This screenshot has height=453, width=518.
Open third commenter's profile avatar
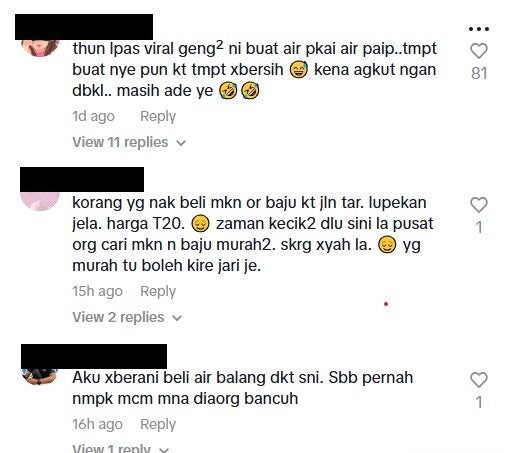tap(40, 376)
